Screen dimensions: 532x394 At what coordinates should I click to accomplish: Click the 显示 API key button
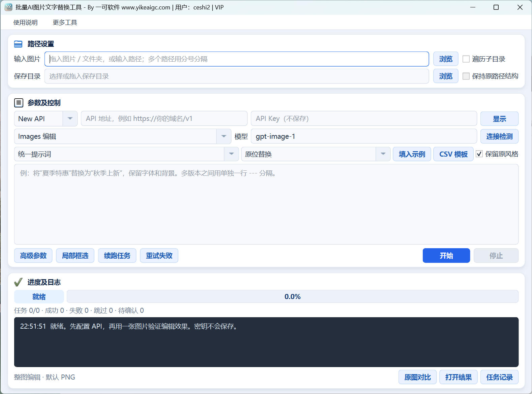pos(499,119)
